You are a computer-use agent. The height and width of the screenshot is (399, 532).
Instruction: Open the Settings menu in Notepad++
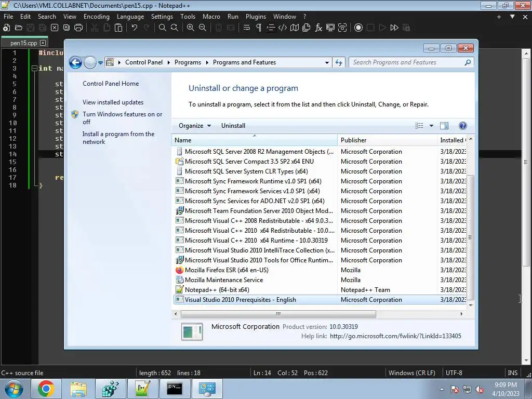pyautogui.click(x=162, y=16)
